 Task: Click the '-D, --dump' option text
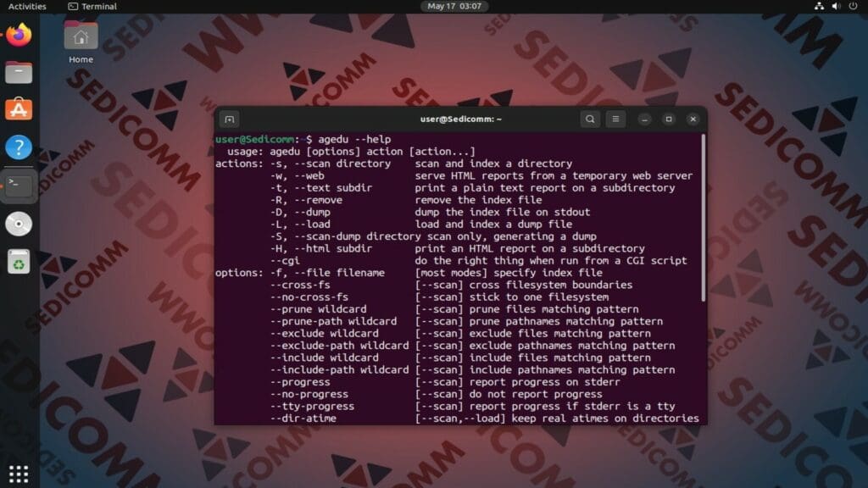tap(300, 213)
